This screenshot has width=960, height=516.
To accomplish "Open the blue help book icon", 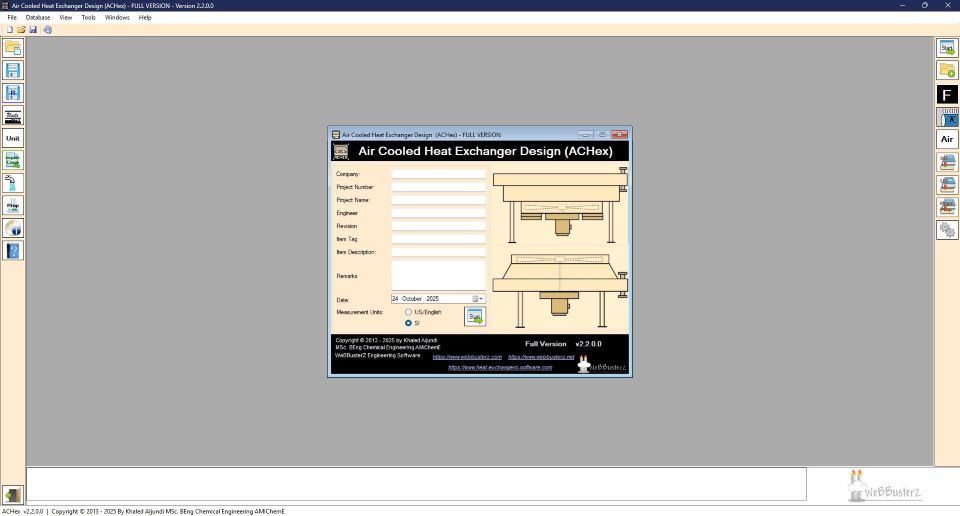I will tap(13, 251).
